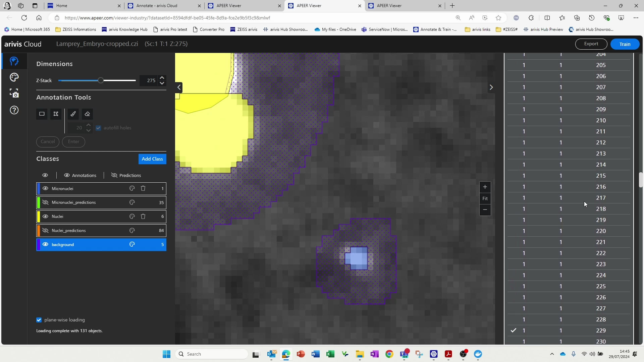Screen dimensions: 644x362
Task: Disable the autofill holes checkbox
Action: (98, 128)
